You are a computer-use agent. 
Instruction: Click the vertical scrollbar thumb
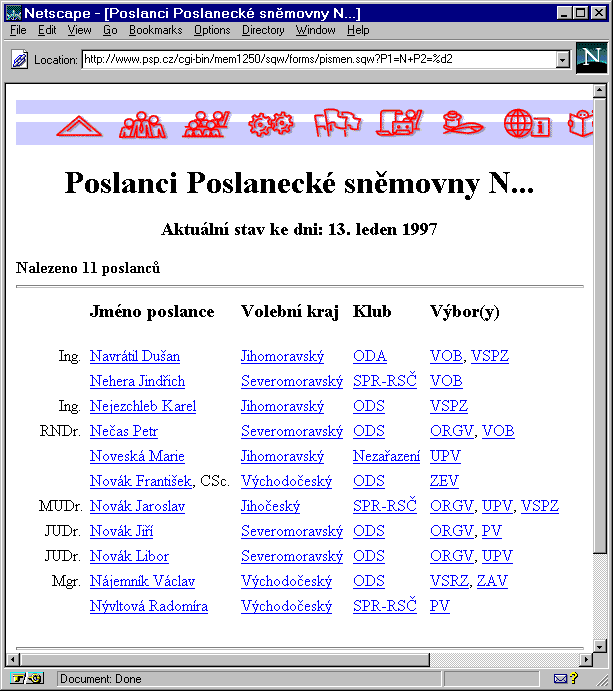pos(599,326)
